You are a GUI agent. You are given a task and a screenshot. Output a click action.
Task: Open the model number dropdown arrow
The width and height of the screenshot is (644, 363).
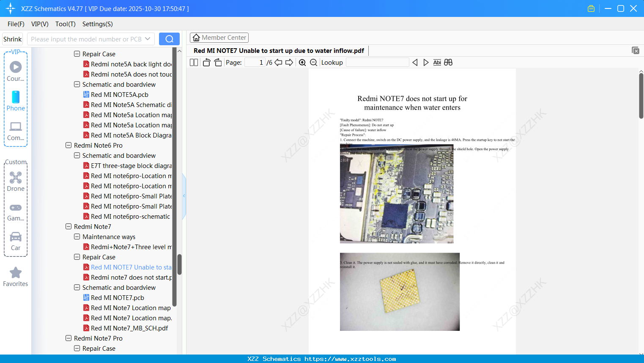pos(148,39)
